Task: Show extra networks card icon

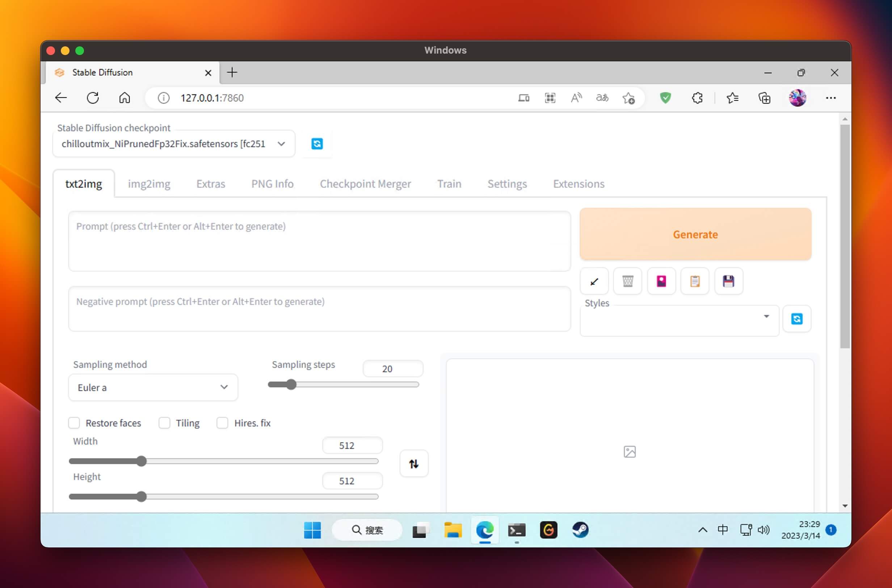Action: coord(661,281)
